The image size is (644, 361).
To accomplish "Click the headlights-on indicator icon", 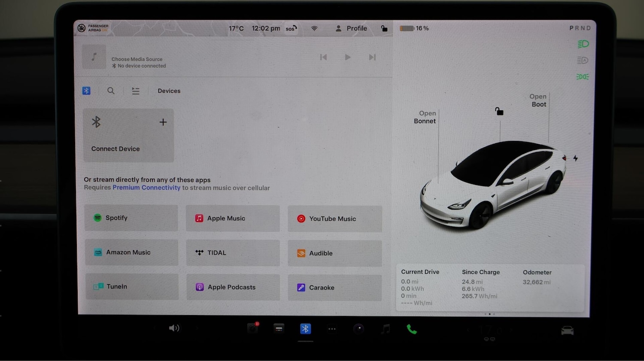I will [x=582, y=44].
